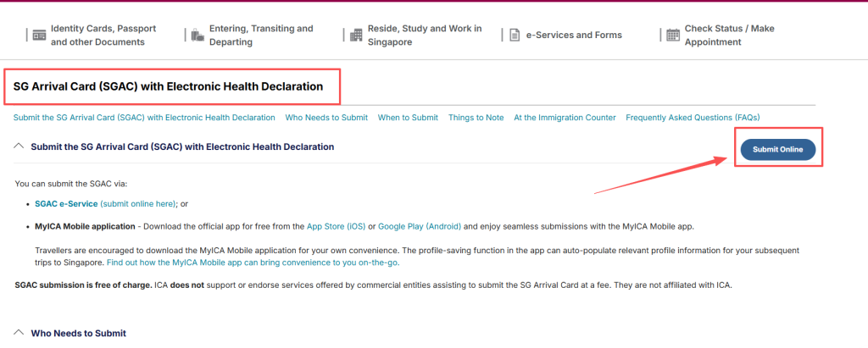Go to At the Immigration Counter link
This screenshot has height=348, width=868.
click(x=565, y=118)
